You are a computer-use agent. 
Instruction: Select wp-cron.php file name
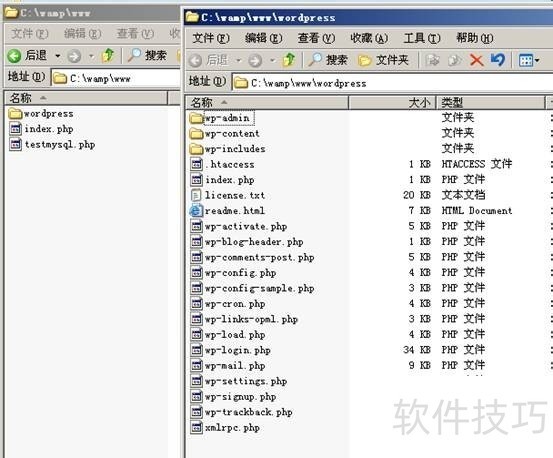pyautogui.click(x=235, y=304)
